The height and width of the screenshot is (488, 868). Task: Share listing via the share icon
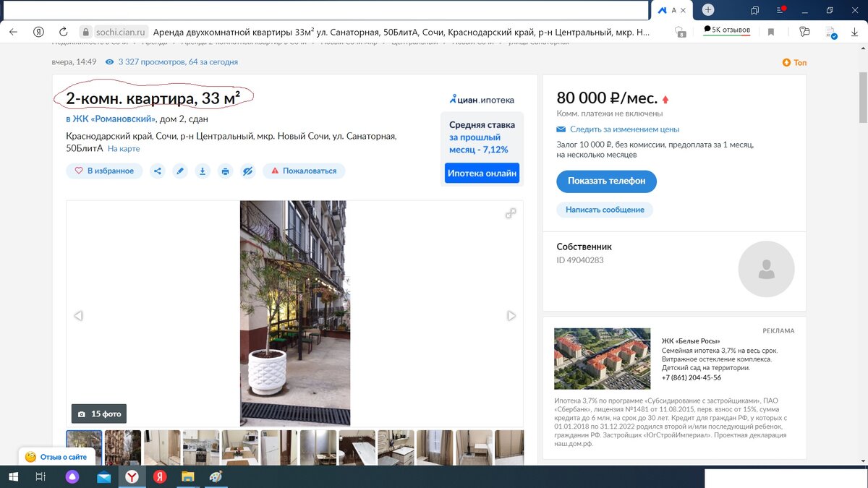158,171
